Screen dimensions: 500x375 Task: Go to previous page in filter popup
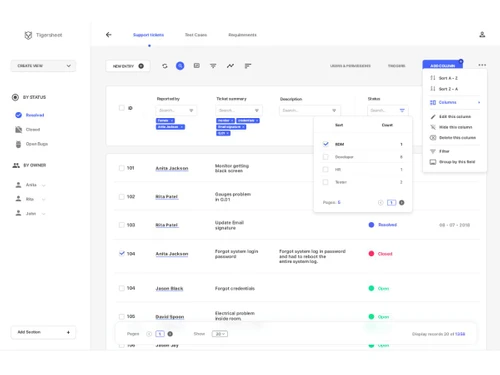(380, 203)
